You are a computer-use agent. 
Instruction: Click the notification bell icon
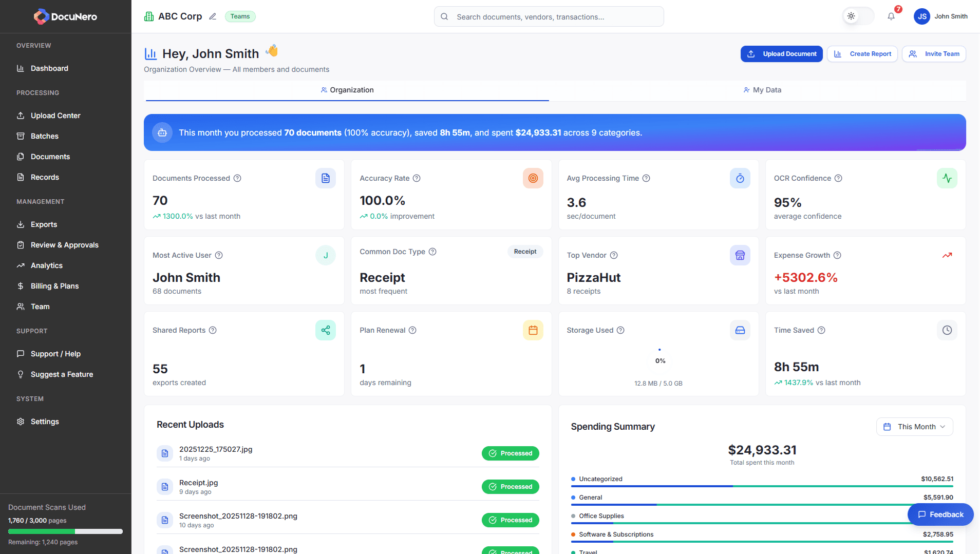coord(891,16)
